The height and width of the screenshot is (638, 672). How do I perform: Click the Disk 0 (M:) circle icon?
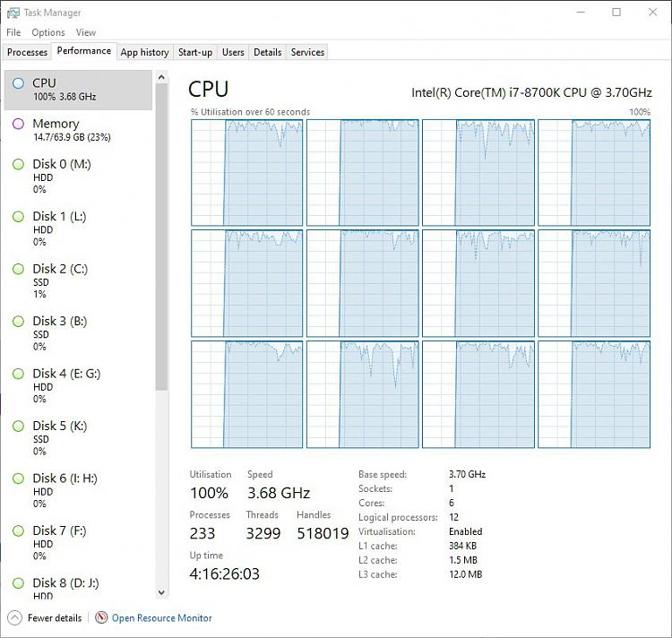(x=19, y=164)
